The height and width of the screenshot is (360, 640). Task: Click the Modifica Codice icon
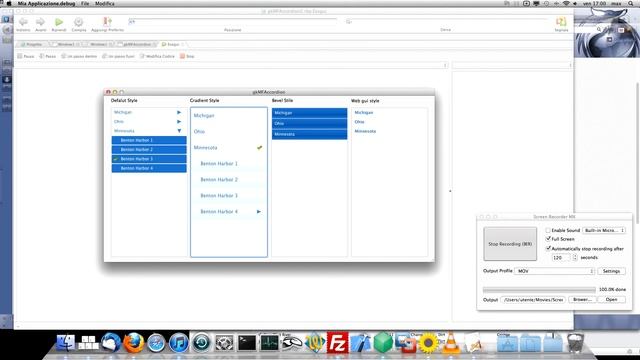[142, 56]
